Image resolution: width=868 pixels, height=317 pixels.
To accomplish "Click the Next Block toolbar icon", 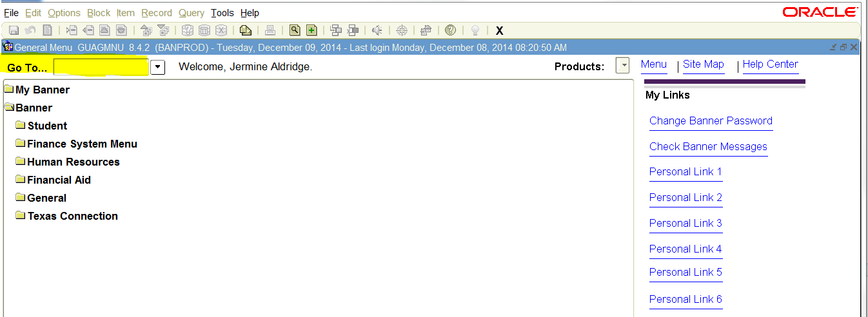I will 163,30.
